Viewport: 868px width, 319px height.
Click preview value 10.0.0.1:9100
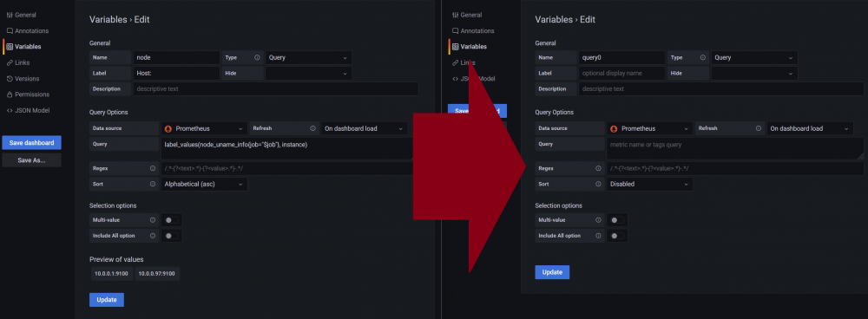[112, 274]
